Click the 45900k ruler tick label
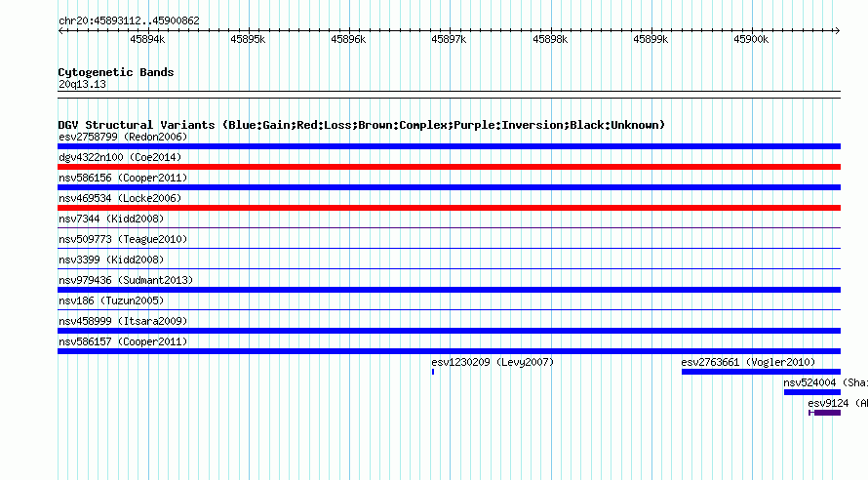868x480 pixels. pyautogui.click(x=751, y=39)
